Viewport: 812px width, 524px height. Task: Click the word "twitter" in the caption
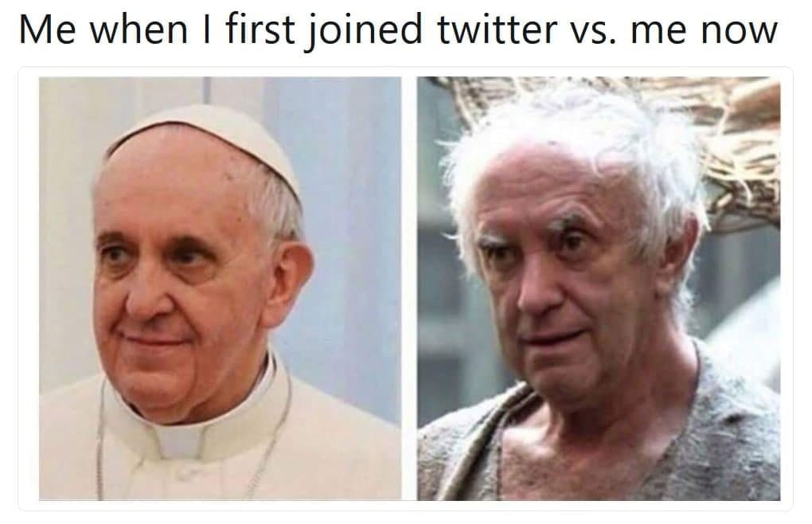pos(498,30)
